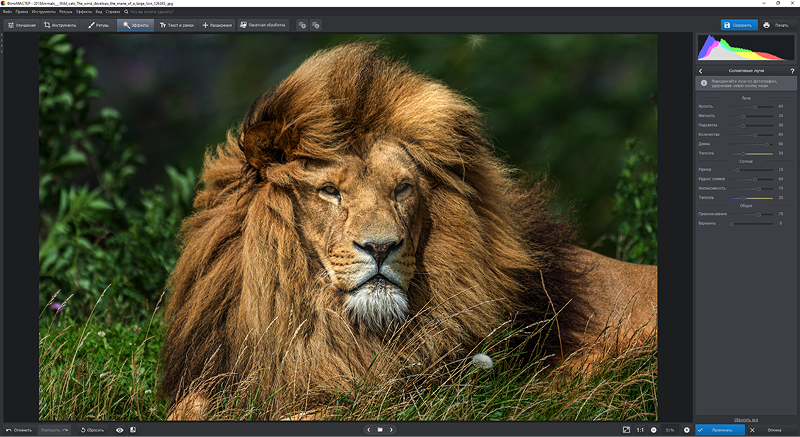Click the zoom in plus icon
The image size is (800, 437).
point(687,430)
